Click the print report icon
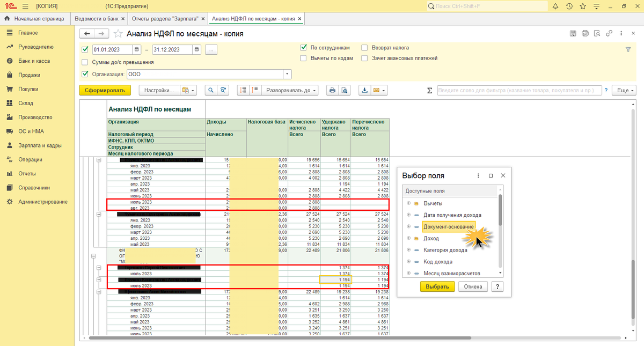Screen dimensions: 644x346 [332, 90]
